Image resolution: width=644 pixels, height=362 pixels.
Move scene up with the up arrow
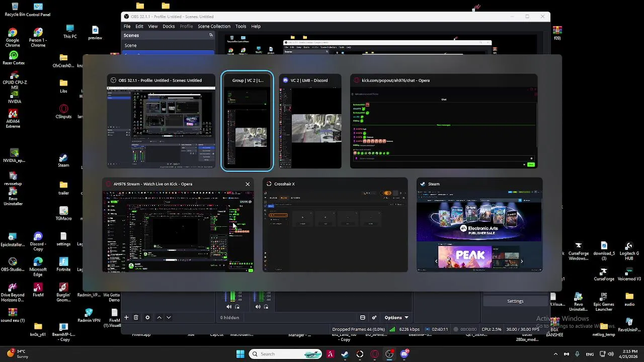[159, 317]
